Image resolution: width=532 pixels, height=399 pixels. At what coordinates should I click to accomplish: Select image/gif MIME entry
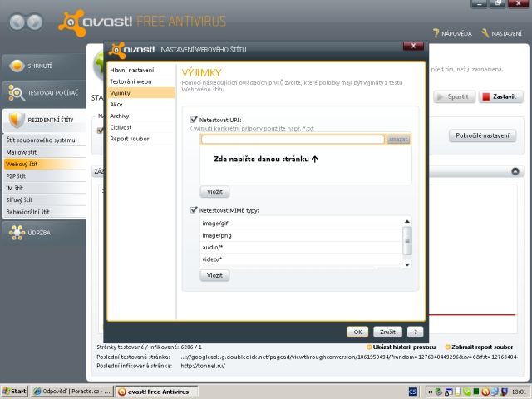[x=301, y=224]
